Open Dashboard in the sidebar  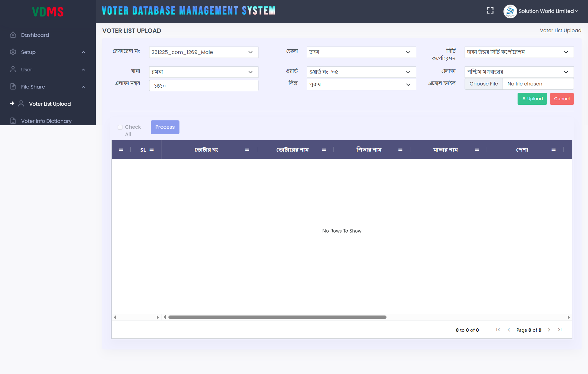(35, 35)
